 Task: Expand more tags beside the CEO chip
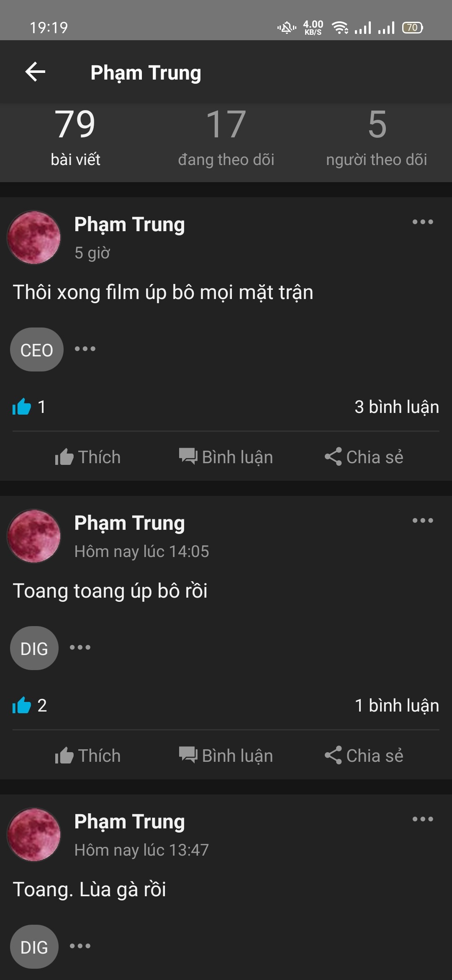85,349
